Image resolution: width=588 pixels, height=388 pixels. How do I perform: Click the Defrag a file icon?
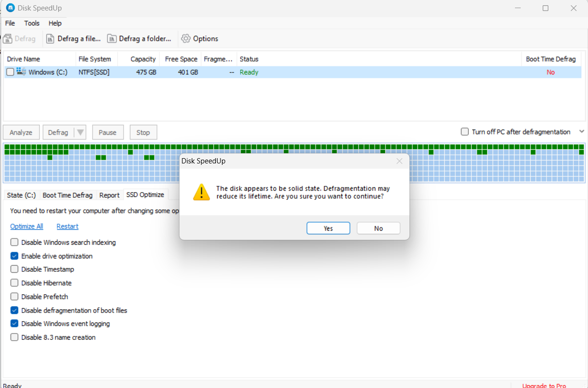point(51,39)
